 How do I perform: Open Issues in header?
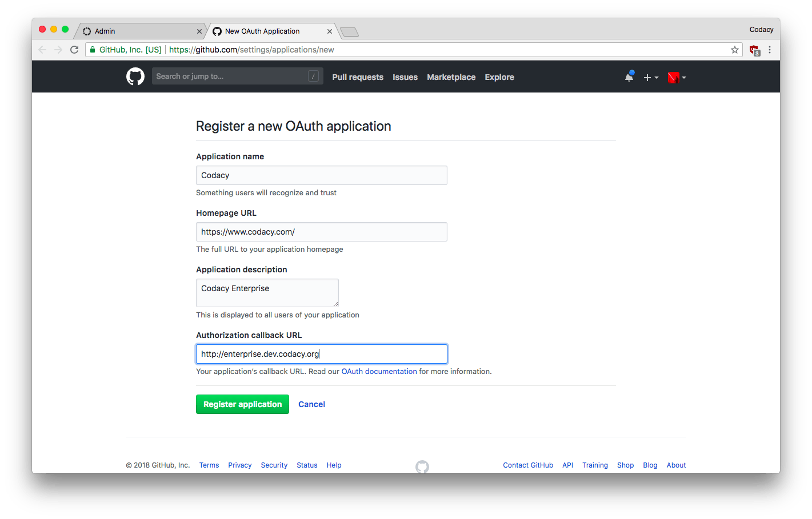(405, 77)
